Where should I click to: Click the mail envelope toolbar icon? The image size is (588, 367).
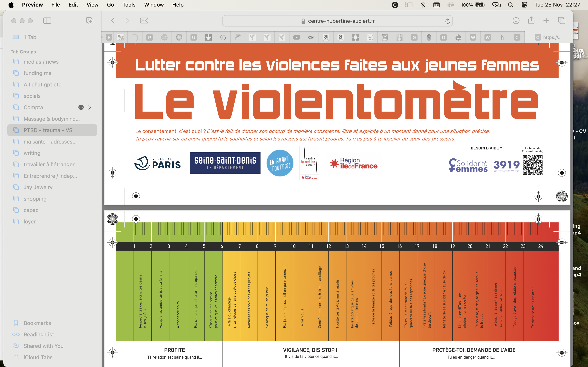click(144, 21)
